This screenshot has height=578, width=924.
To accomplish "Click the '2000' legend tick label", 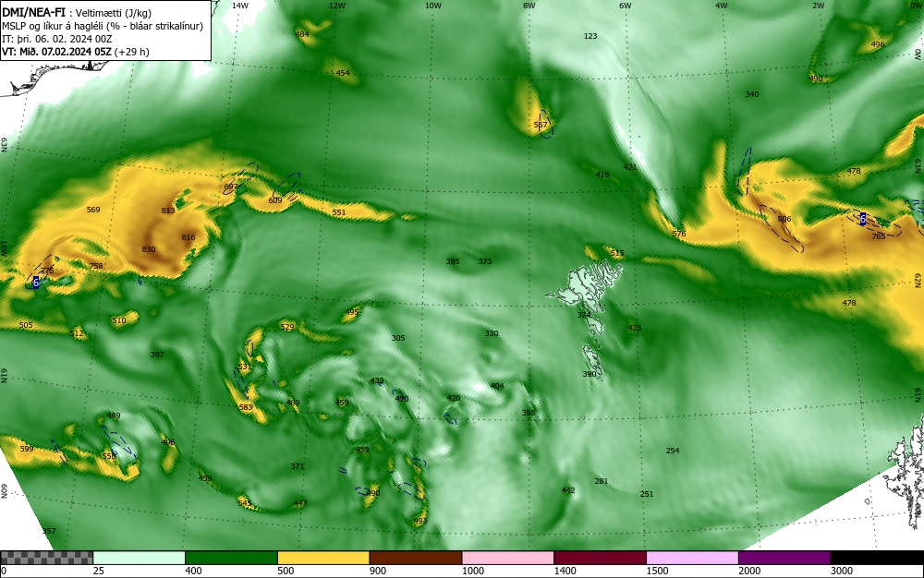I will (749, 571).
